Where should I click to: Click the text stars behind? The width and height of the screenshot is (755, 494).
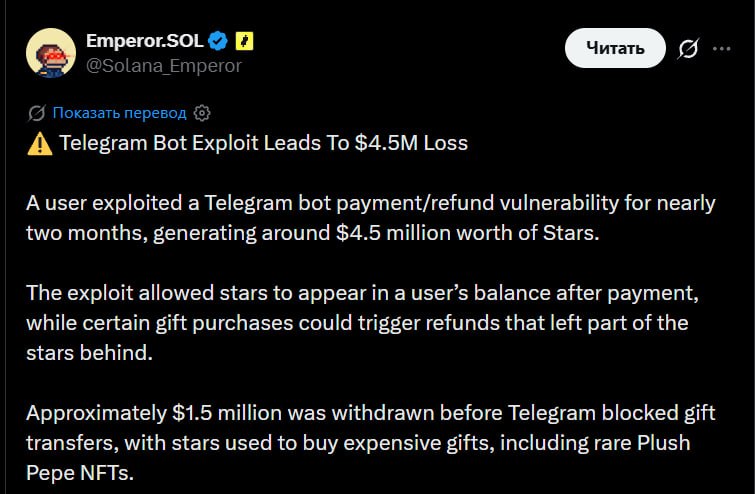point(89,352)
